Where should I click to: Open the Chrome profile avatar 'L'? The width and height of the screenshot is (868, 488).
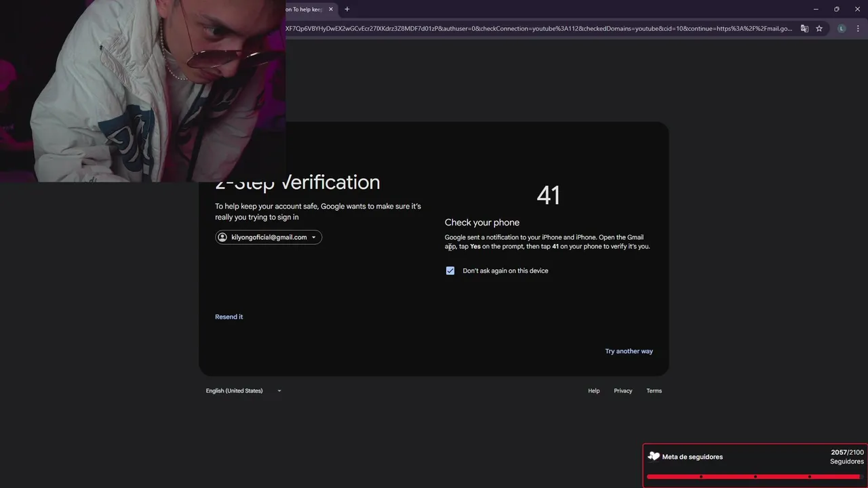[842, 28]
